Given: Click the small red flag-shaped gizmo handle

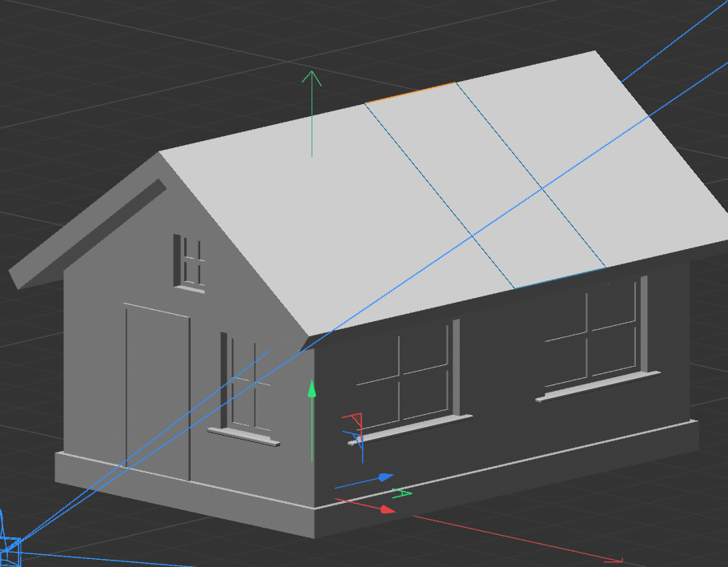Looking at the screenshot, I should coord(352,418).
